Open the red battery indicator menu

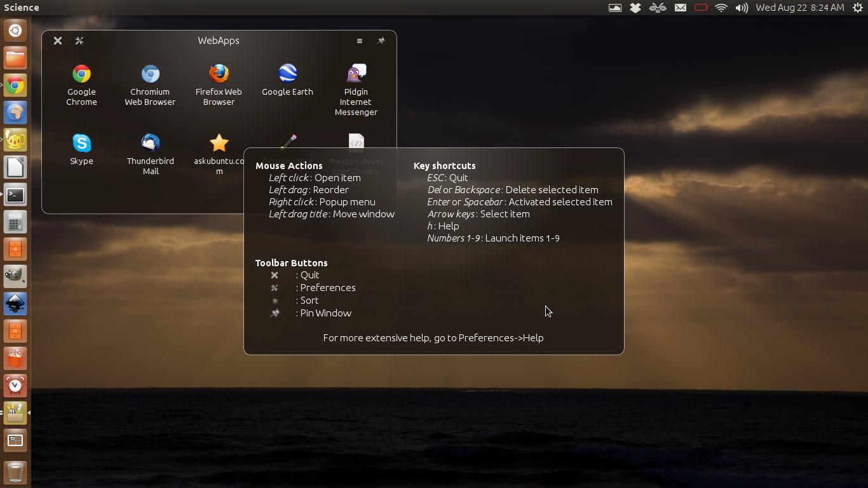701,8
